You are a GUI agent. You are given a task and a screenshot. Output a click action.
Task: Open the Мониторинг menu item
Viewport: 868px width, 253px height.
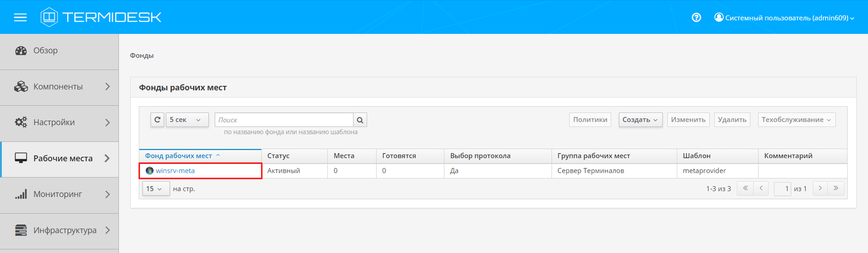pos(59,195)
